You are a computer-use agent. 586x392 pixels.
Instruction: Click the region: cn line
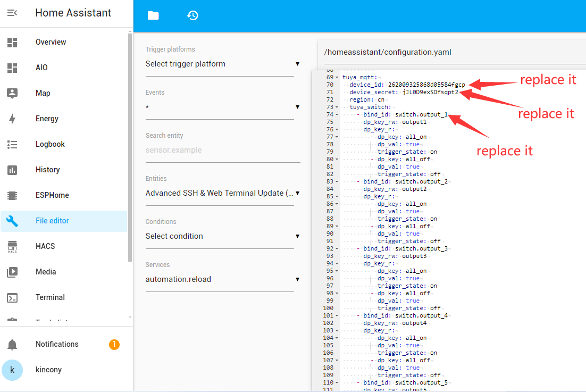click(x=367, y=100)
